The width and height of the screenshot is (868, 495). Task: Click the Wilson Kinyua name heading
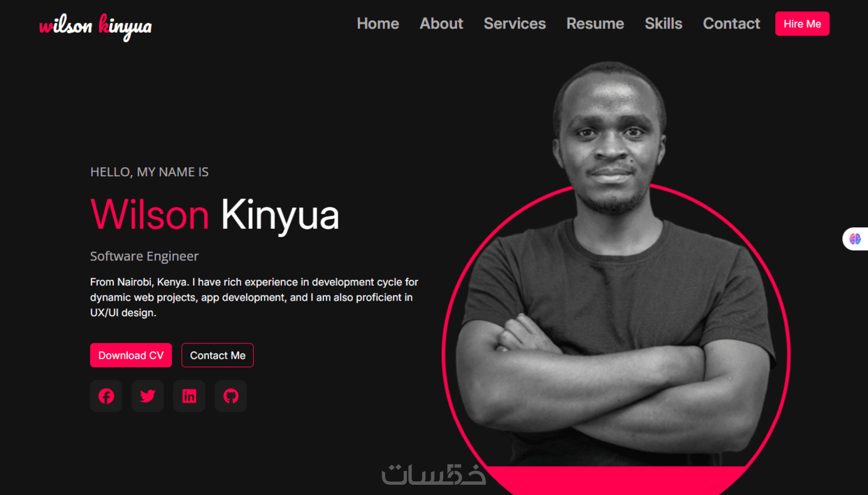click(214, 215)
